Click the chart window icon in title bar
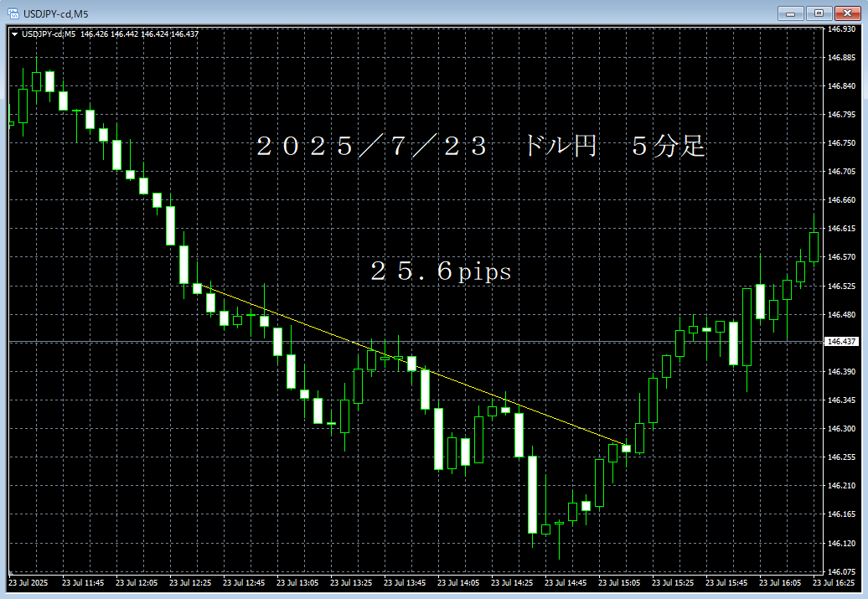This screenshot has width=868, height=599. (13, 13)
